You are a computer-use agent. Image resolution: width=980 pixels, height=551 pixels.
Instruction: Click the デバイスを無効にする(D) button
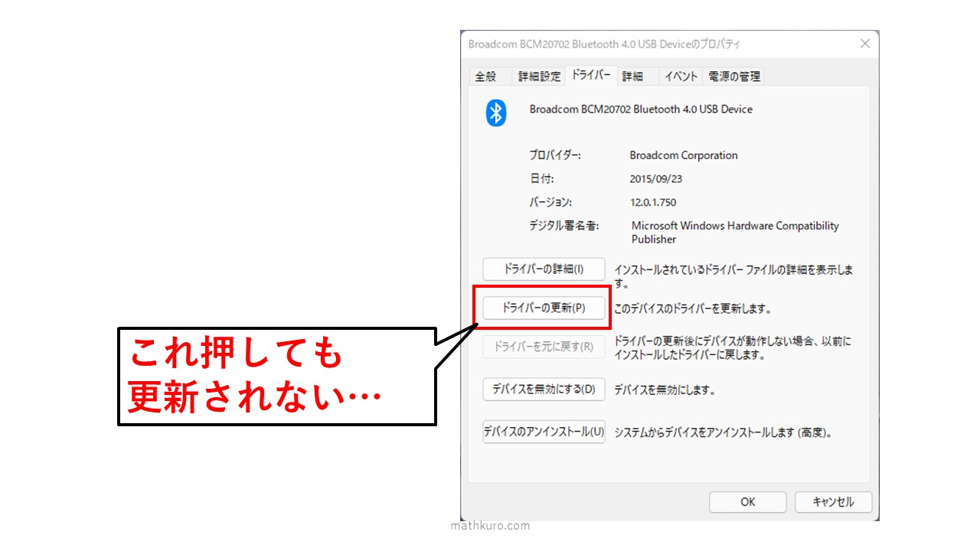click(544, 389)
